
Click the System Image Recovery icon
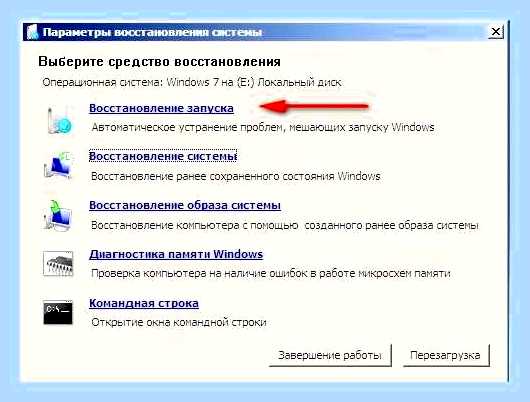coord(58,215)
